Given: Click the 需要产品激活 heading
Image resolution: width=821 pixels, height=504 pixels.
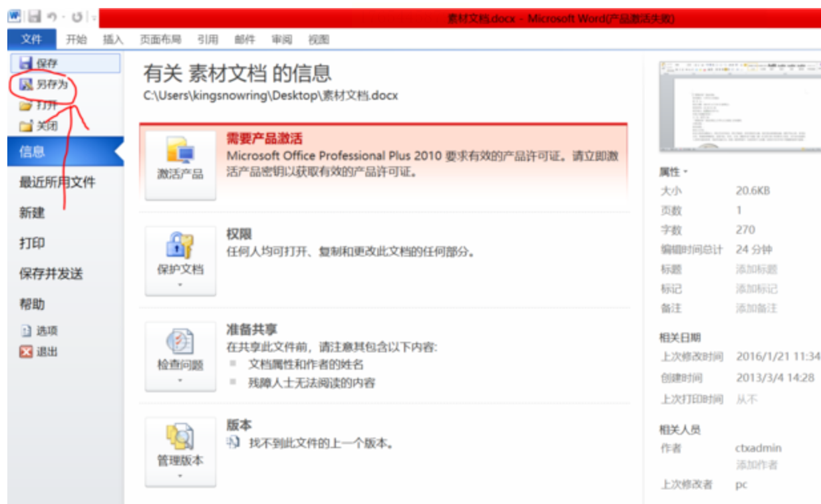Looking at the screenshot, I should [x=264, y=138].
